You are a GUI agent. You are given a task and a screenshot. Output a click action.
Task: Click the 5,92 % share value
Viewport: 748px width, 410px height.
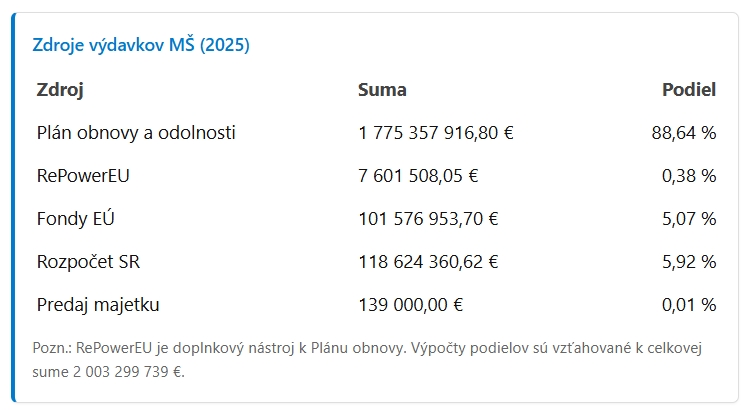point(688,262)
